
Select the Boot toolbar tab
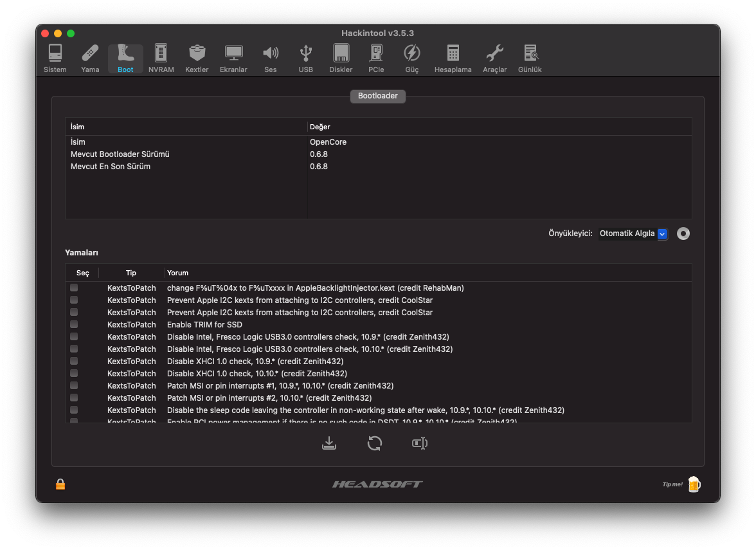point(125,58)
